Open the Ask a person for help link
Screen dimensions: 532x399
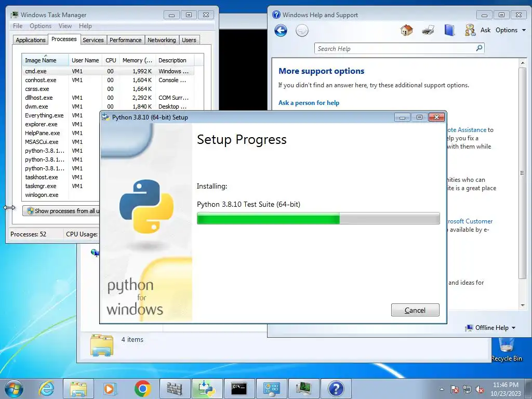(x=309, y=102)
